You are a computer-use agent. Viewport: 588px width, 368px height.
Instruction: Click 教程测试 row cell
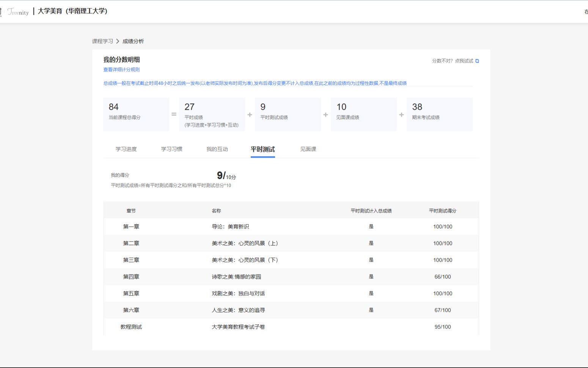coord(131,327)
